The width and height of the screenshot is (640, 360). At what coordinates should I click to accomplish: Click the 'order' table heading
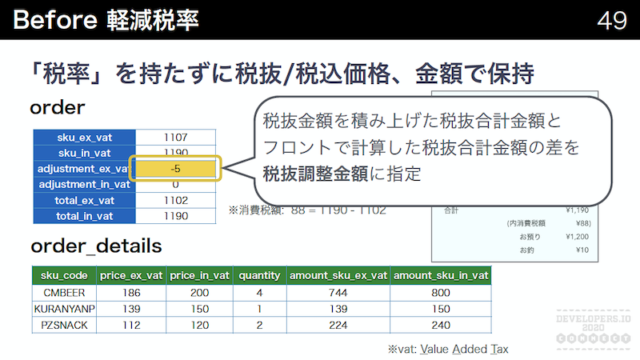pyautogui.click(x=58, y=108)
